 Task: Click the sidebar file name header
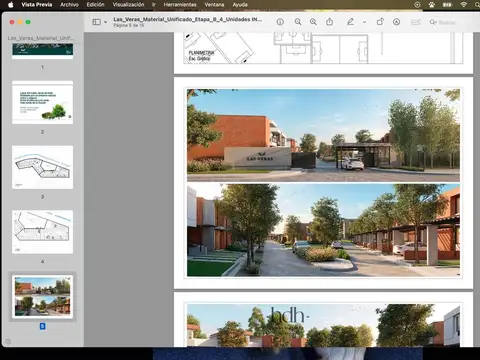click(x=41, y=38)
